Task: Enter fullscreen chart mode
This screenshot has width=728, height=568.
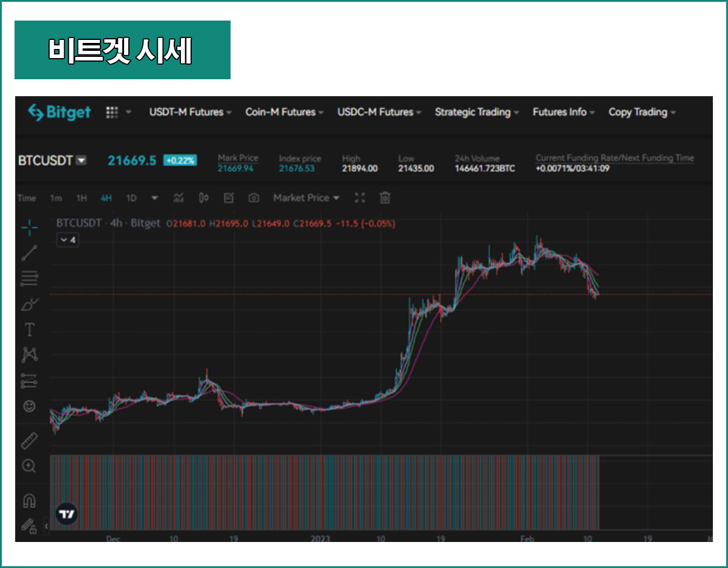Action: click(x=360, y=198)
